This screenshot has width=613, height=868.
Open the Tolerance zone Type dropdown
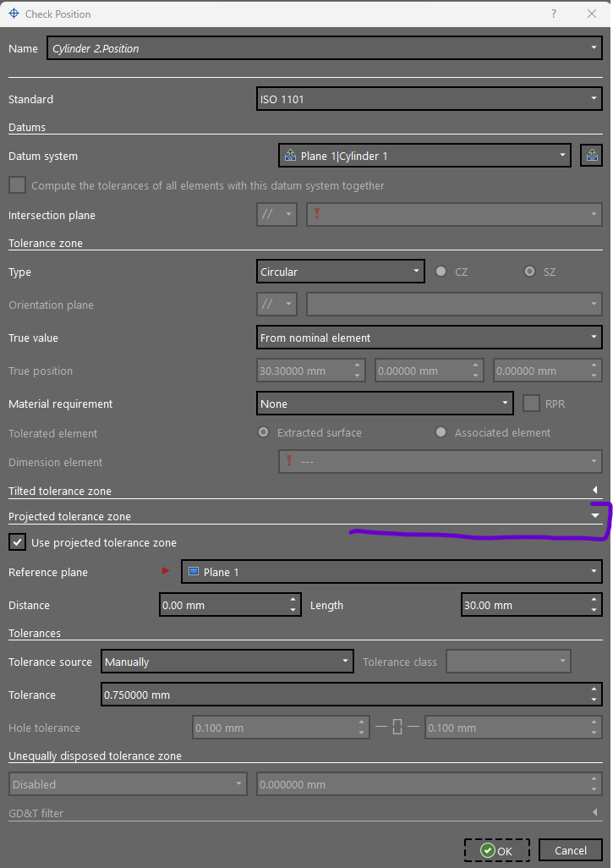coord(340,272)
